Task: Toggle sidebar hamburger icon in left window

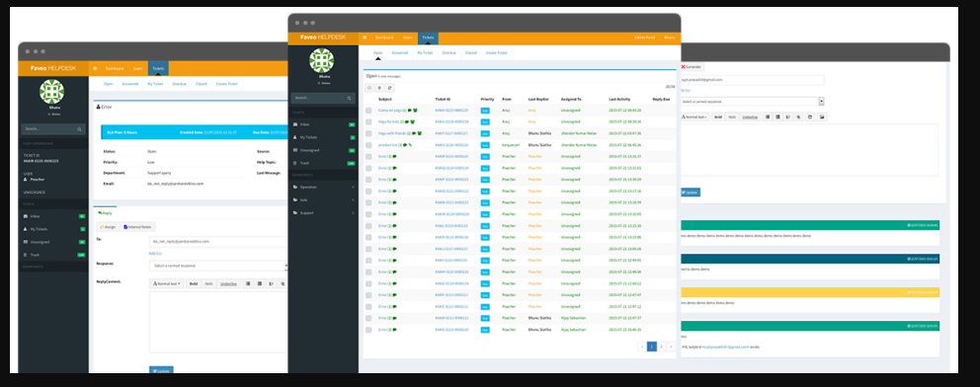Action: (95, 68)
